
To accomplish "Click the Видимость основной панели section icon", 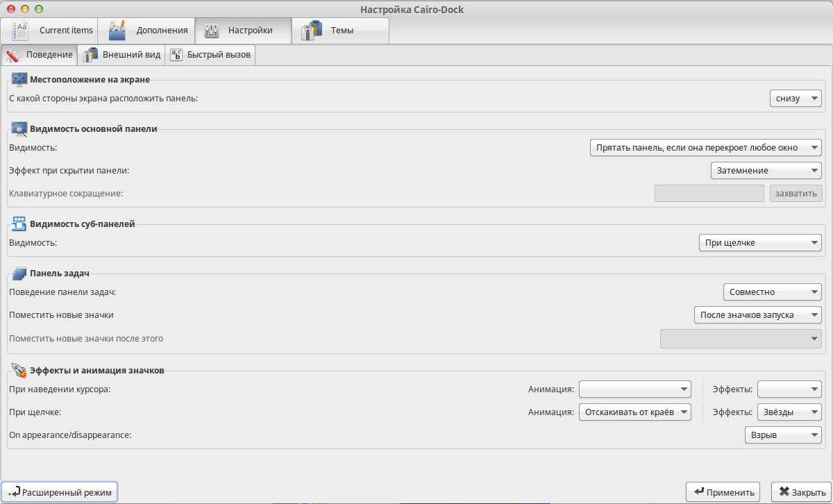I will click(19, 128).
